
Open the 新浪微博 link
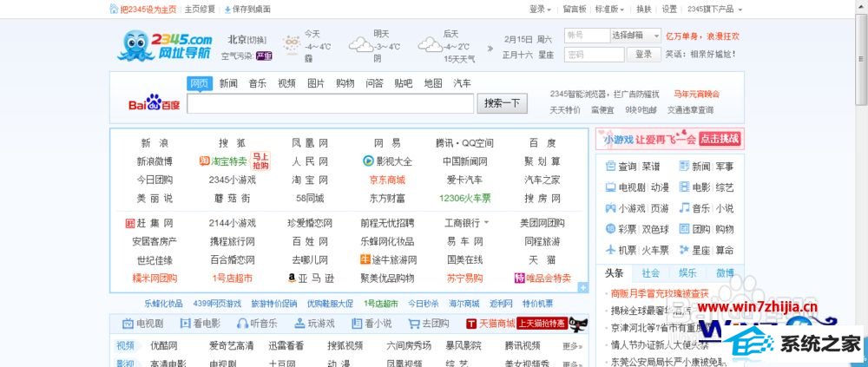155,161
